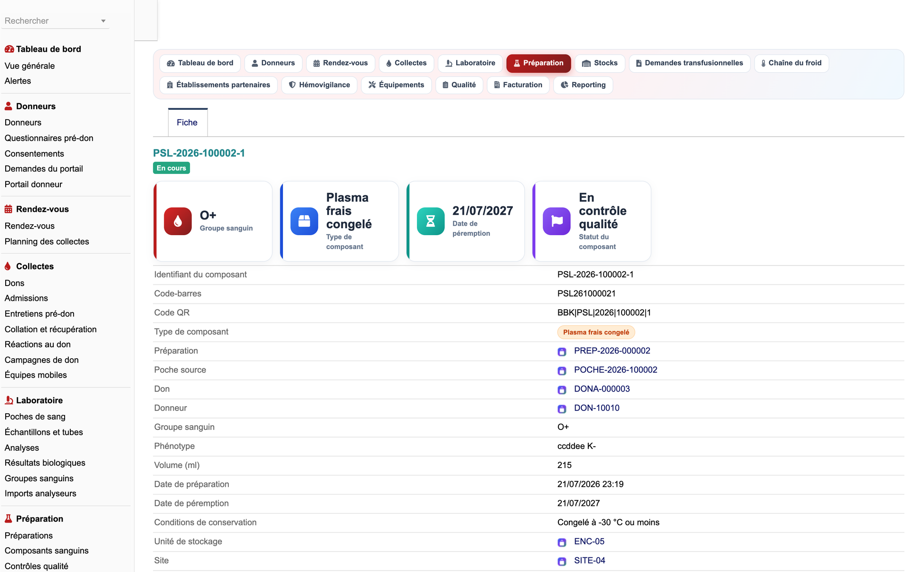Open Imports analyseurs in the sidebar
Viewport: 924px width, 572px height.
40,494
